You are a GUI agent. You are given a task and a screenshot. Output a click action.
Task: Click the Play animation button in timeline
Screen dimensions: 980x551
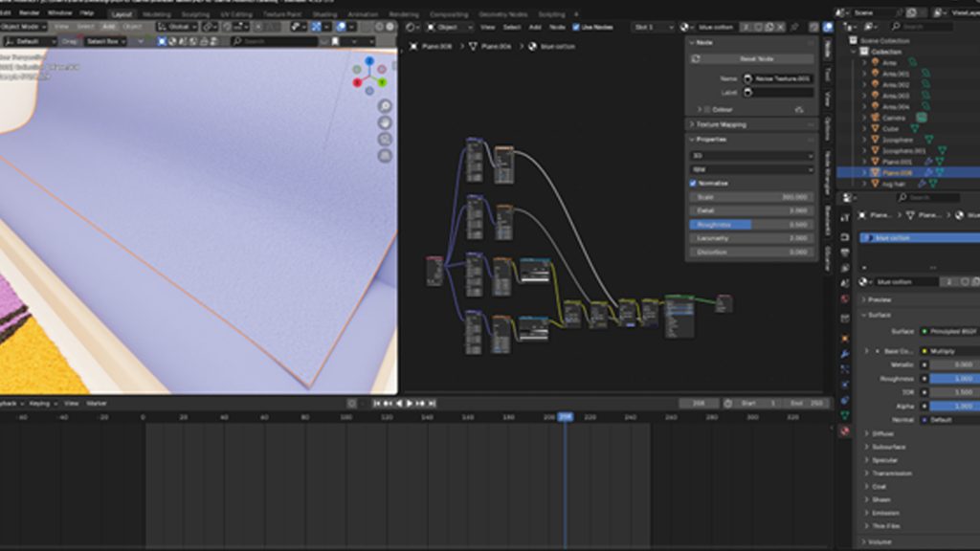[x=410, y=404]
